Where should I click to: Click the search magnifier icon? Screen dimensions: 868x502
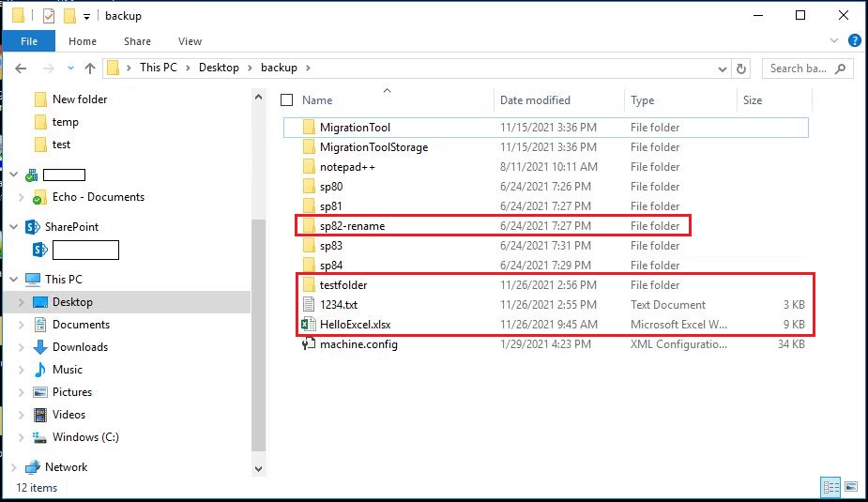(x=841, y=68)
